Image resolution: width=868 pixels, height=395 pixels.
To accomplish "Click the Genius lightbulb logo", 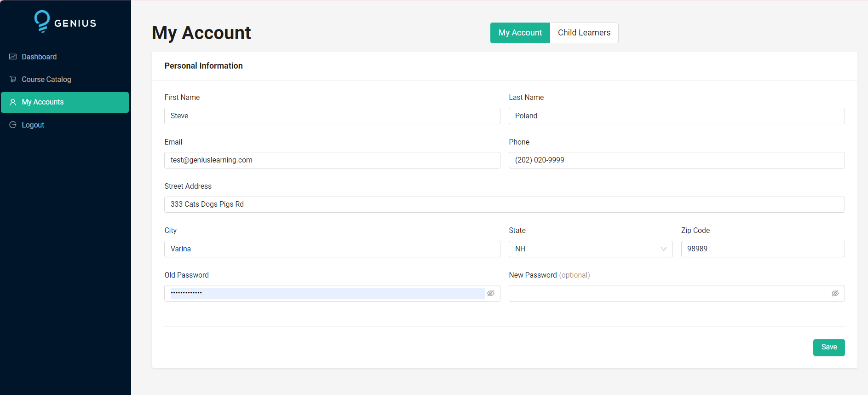I will [42, 21].
